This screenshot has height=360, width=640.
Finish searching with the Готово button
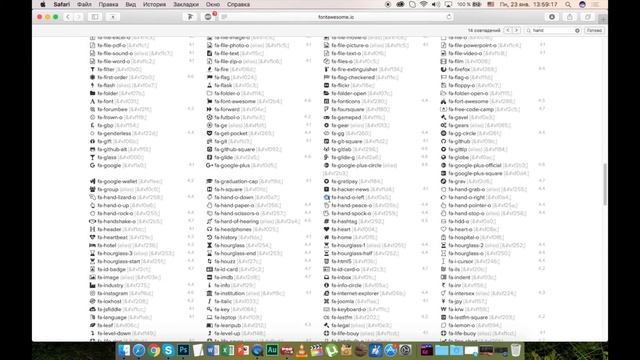(x=594, y=31)
